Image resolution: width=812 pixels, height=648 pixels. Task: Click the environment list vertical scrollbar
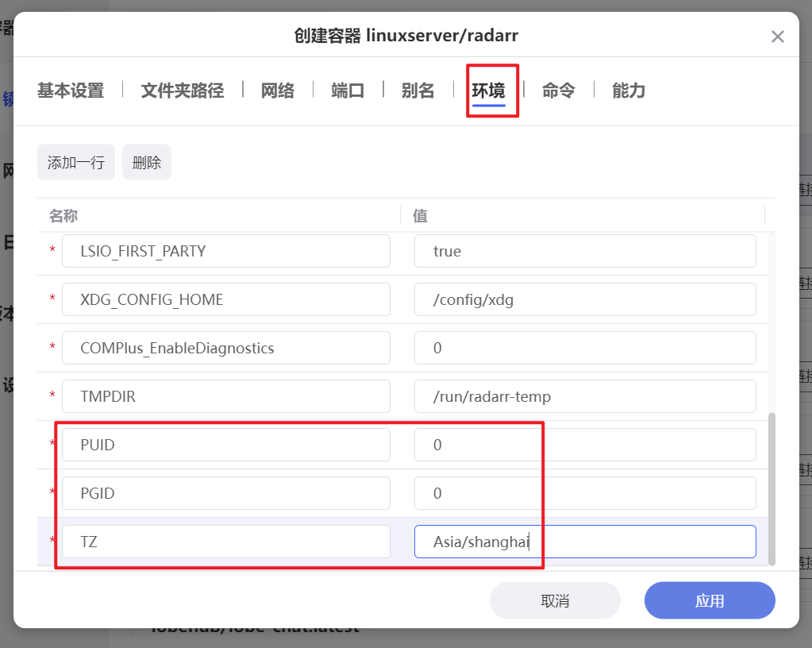(x=772, y=489)
